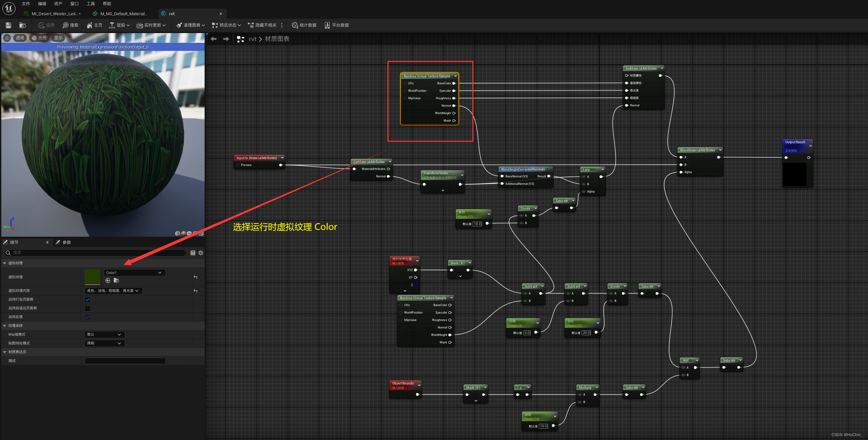This screenshot has width=868, height=440.
Task: Uncheck 启用打包页面表 checkbox
Action: 88,300
